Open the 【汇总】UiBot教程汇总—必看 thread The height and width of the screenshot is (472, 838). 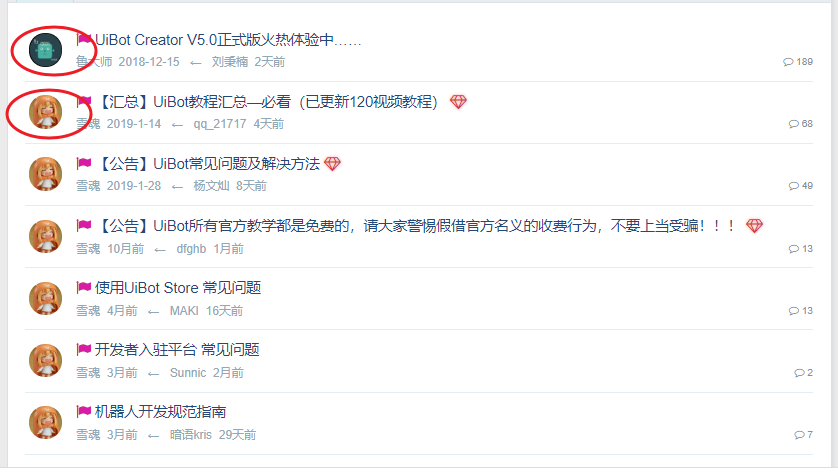coord(267,102)
